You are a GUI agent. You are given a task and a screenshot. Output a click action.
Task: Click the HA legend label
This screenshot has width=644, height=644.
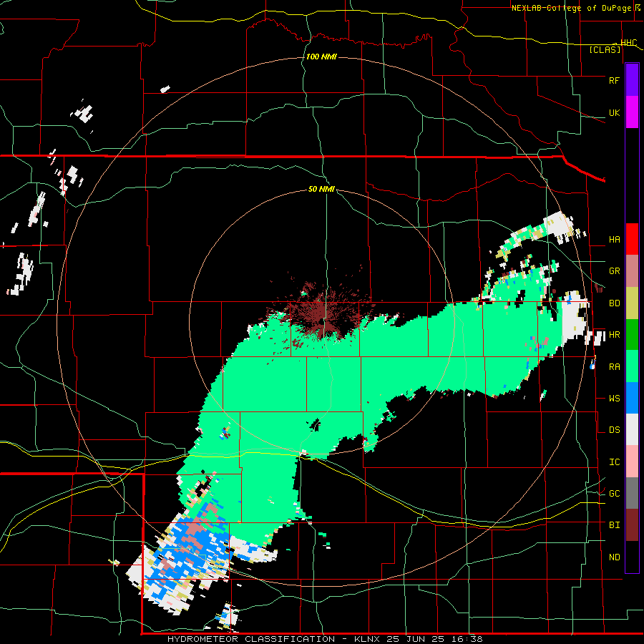point(614,240)
